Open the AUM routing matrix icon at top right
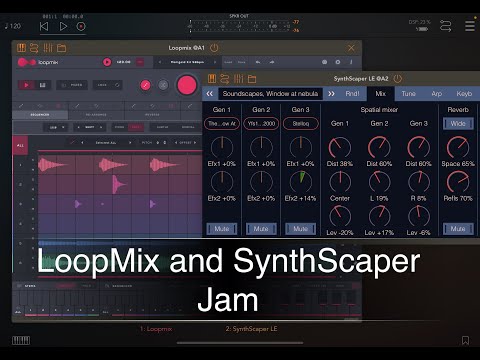Viewport: 480px width, 360px height. coord(445,26)
